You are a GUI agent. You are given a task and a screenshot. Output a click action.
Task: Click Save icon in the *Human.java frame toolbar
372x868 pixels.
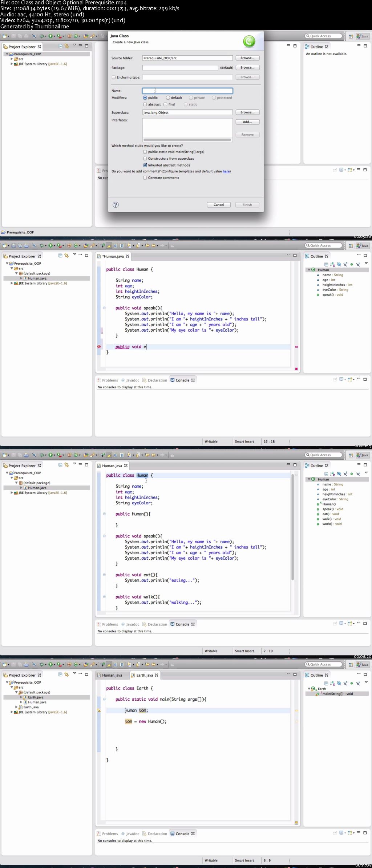coord(14,245)
